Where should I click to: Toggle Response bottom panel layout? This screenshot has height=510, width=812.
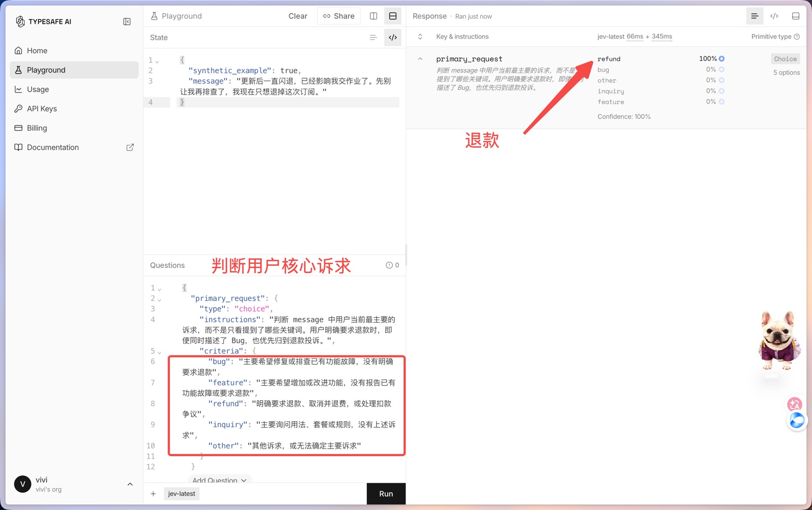pyautogui.click(x=796, y=16)
